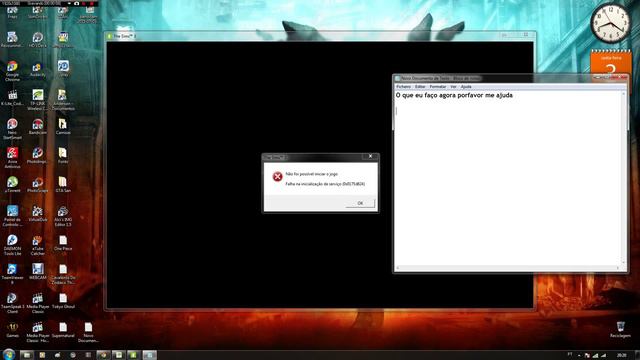This screenshot has height=360, width=640.
Task: Close the game error dialog
Action: click(x=370, y=156)
